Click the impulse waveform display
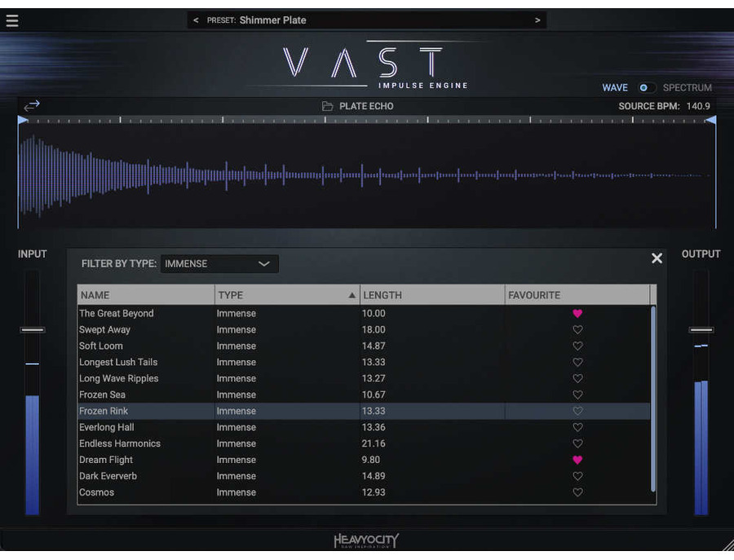This screenshot has width=734, height=560. tap(366, 176)
